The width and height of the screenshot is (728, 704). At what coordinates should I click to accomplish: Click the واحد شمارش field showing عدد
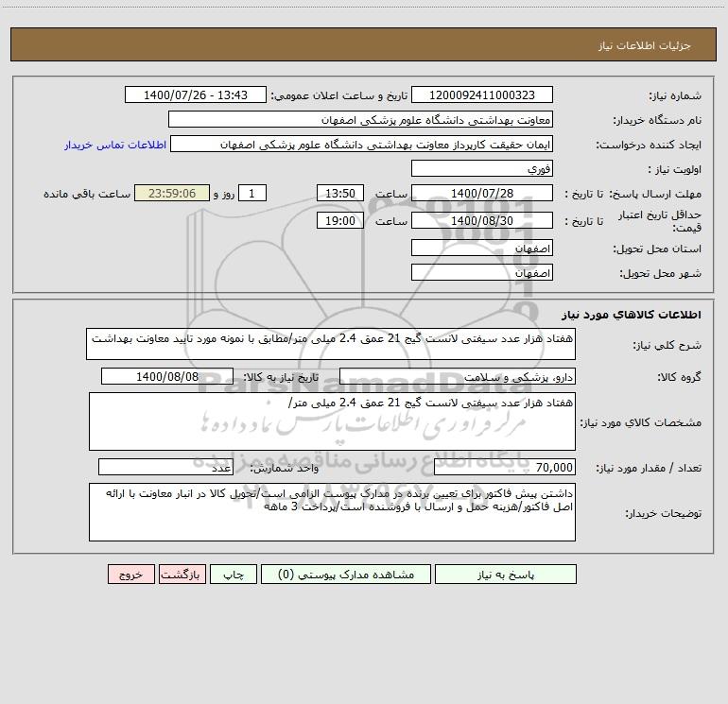coord(165,468)
